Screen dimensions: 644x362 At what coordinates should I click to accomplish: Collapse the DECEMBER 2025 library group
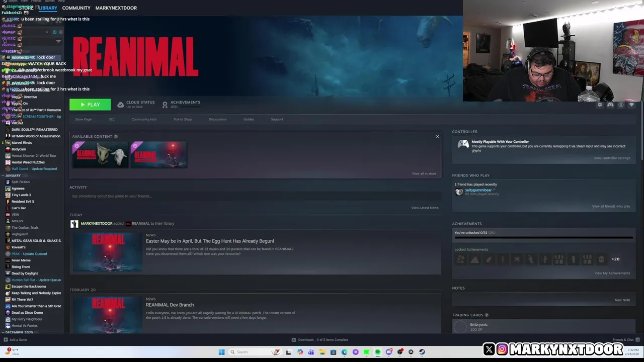click(x=3, y=332)
